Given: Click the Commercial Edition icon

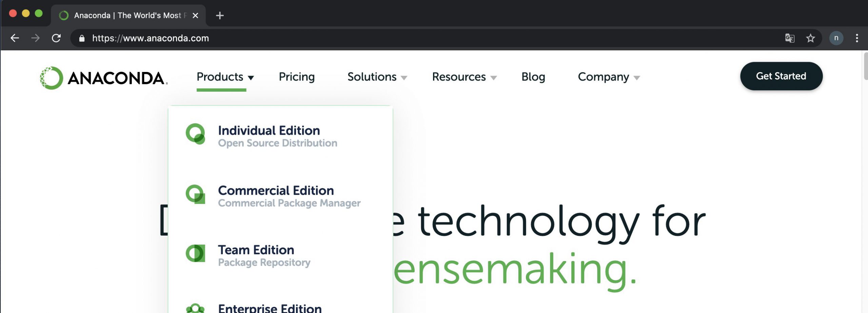Looking at the screenshot, I should pos(196,194).
